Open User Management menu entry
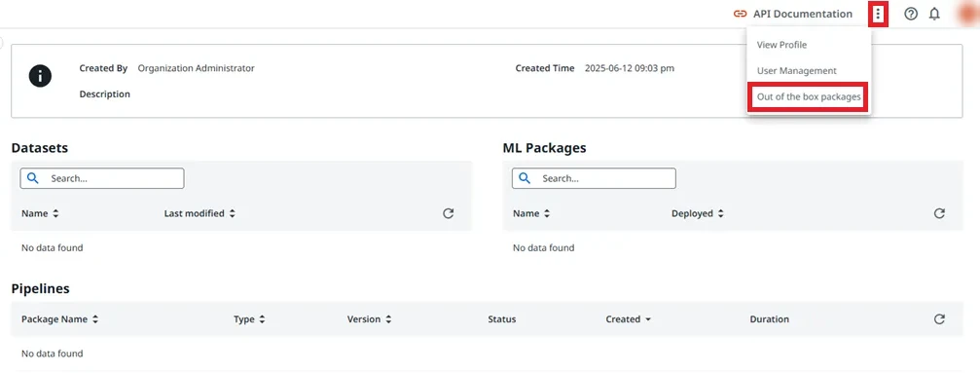980x373 pixels. coord(796,71)
